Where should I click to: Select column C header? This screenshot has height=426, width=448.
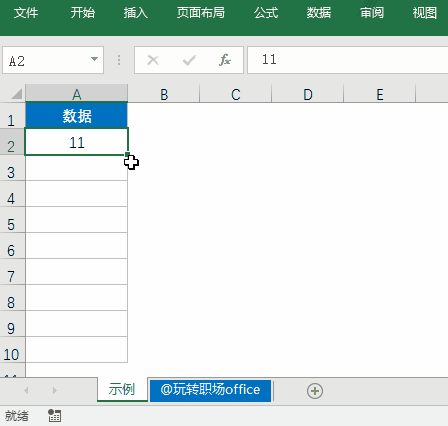click(236, 94)
